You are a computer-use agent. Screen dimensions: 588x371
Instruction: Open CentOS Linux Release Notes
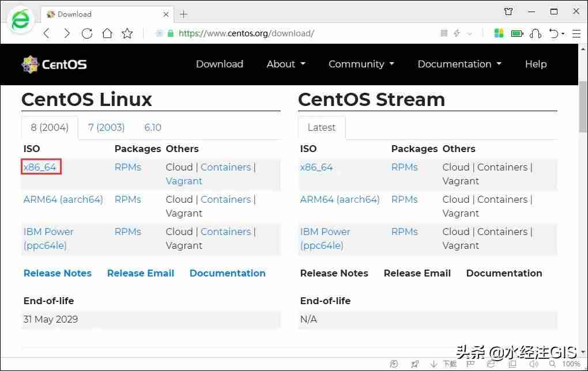click(x=58, y=273)
